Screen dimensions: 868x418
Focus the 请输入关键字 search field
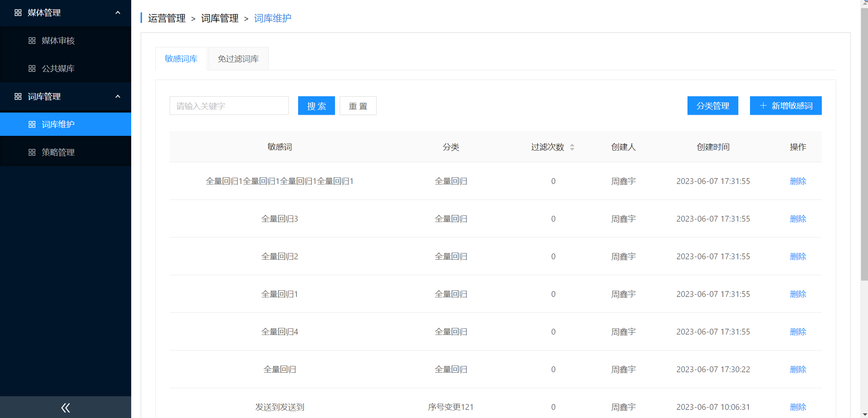coord(229,106)
